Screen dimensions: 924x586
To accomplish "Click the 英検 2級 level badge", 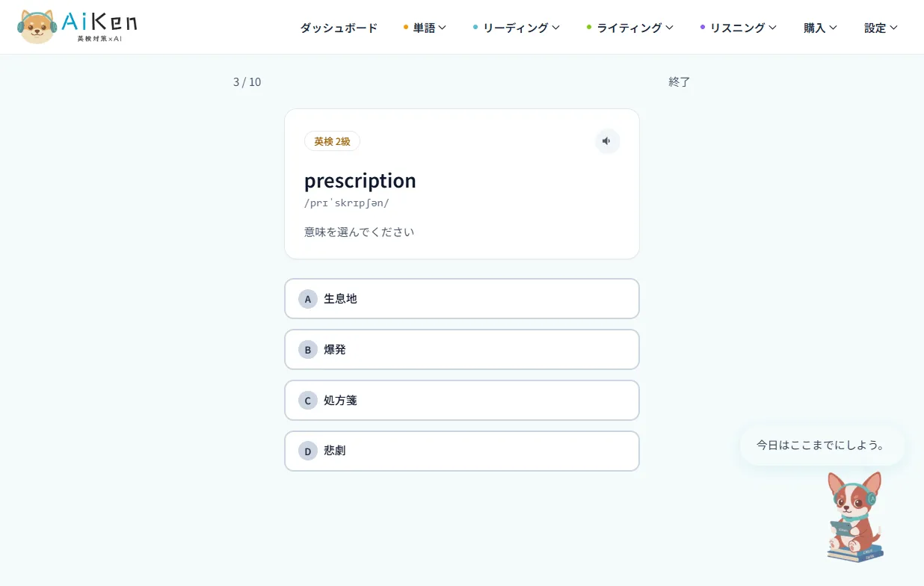I will [332, 141].
